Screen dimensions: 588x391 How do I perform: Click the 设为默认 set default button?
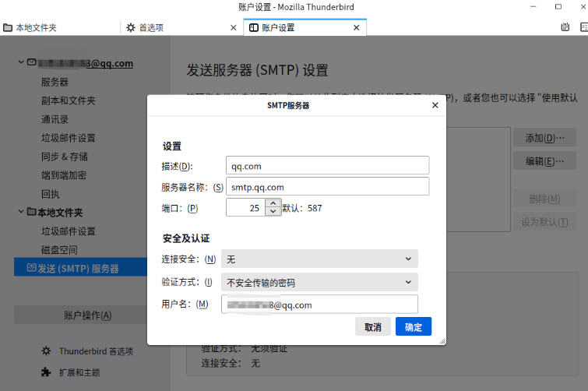(x=544, y=222)
